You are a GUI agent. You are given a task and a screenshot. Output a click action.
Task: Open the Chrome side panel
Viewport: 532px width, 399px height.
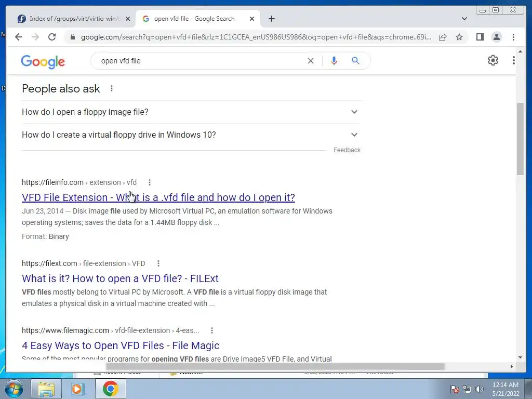click(480, 37)
